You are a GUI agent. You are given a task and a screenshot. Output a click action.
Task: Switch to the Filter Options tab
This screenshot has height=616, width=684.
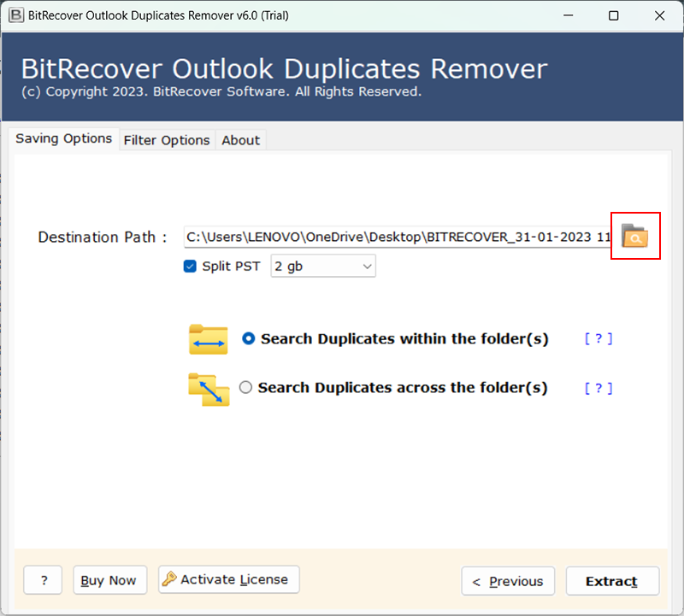[167, 140]
